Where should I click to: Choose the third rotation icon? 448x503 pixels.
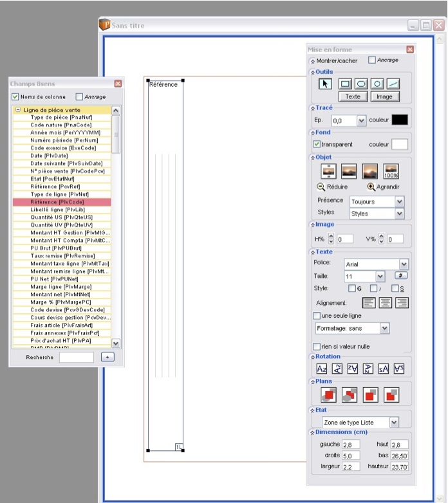[352, 369]
